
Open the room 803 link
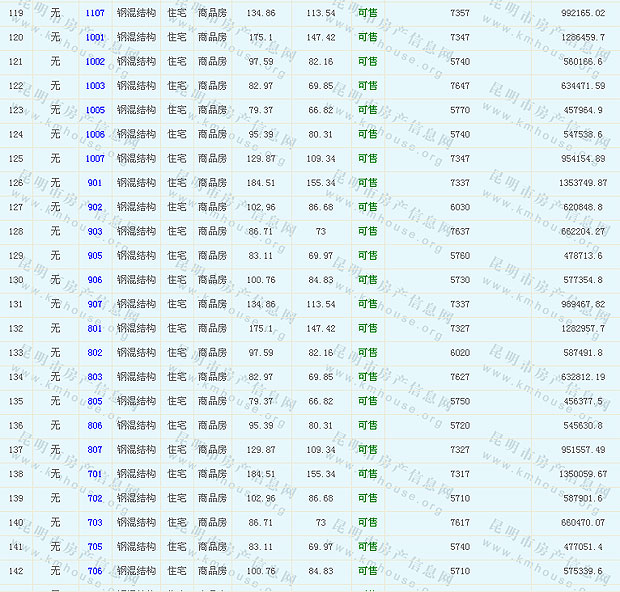click(x=95, y=377)
